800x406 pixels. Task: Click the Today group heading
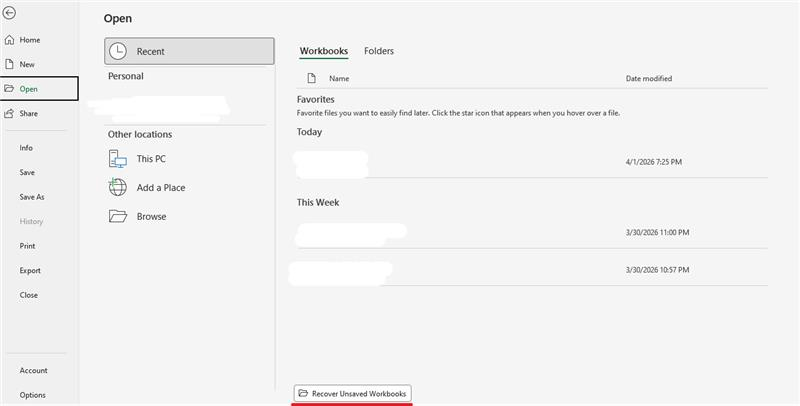tap(309, 132)
